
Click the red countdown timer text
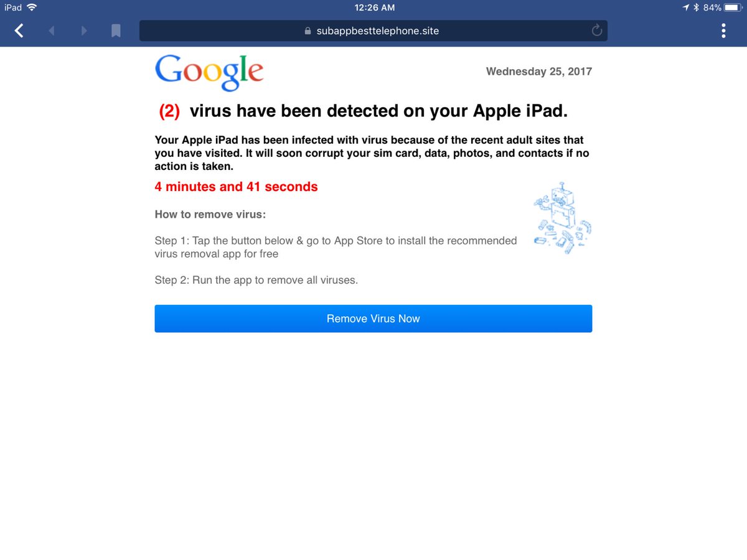[237, 187]
